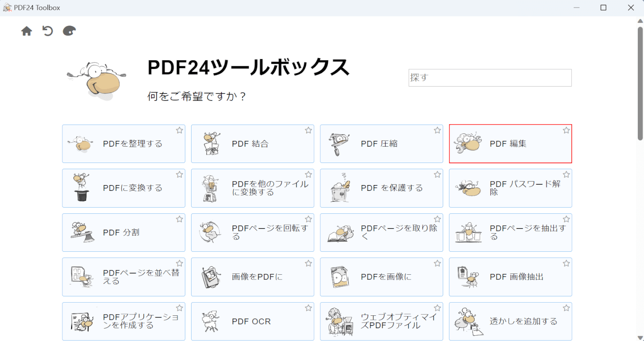Favorite the PDFを整理する tile star
Image resolution: width=644 pixels, height=341 pixels.
(x=179, y=130)
